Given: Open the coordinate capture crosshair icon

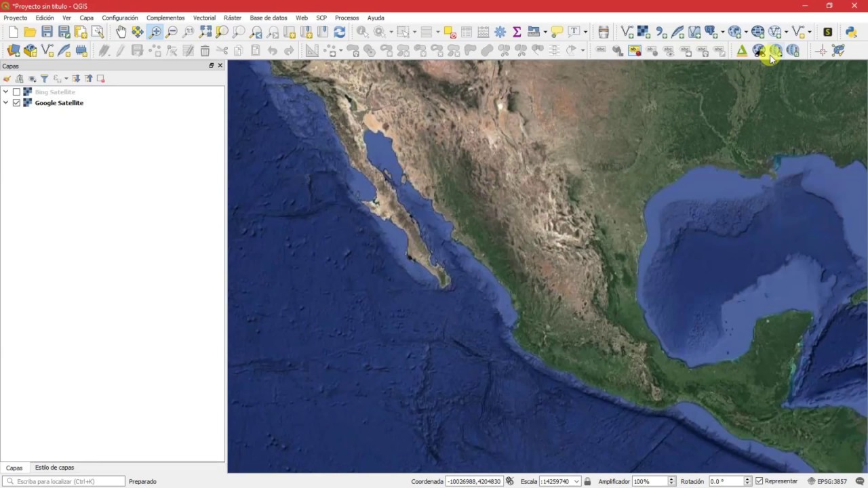Looking at the screenshot, I should tap(821, 51).
